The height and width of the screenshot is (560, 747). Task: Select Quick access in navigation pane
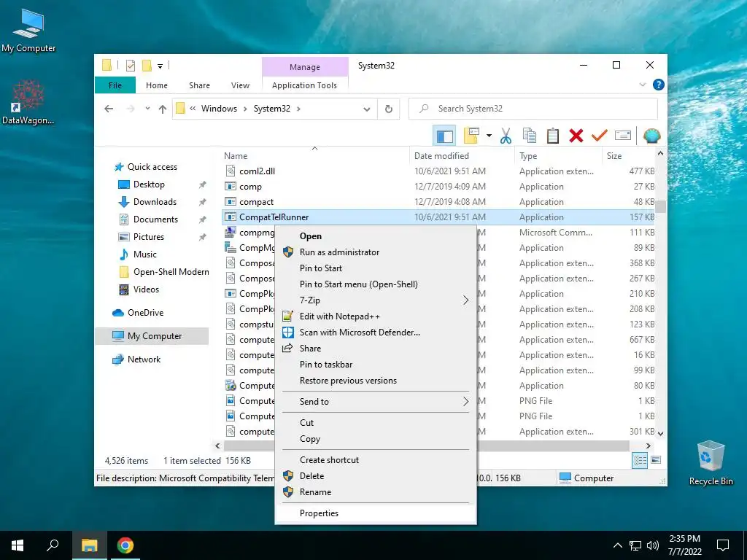coord(152,167)
